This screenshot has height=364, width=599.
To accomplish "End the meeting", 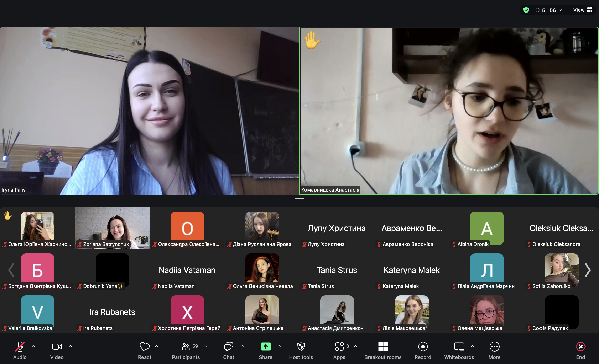I will tap(580, 350).
